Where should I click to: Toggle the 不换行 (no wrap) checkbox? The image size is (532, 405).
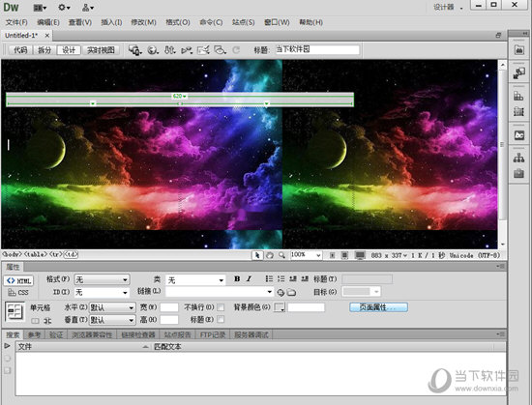click(221, 307)
